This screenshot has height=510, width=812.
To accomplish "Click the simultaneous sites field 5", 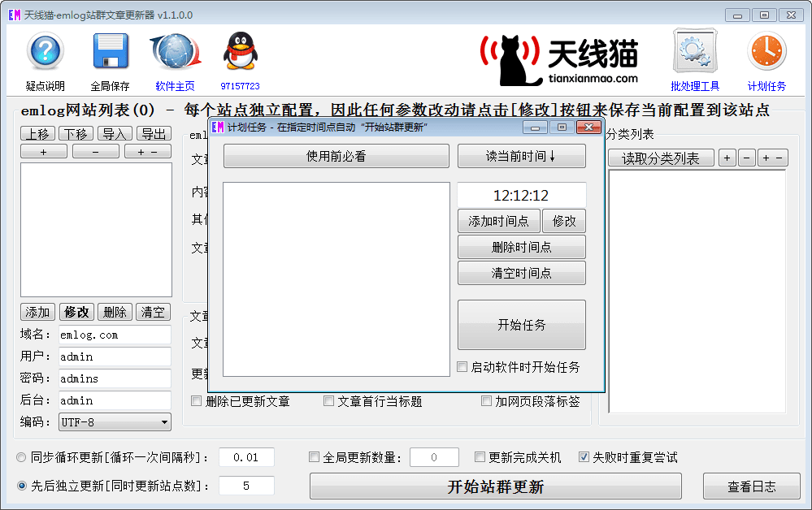I will click(x=246, y=486).
